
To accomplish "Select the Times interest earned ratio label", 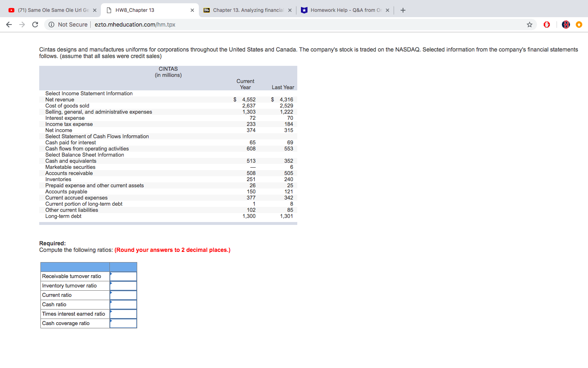I will pyautogui.click(x=73, y=314).
